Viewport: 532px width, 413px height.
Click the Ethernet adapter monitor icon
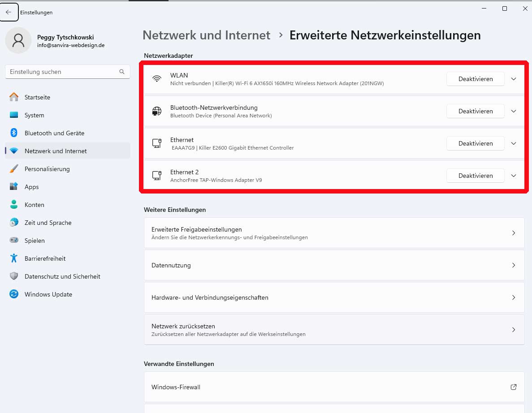coord(157,143)
